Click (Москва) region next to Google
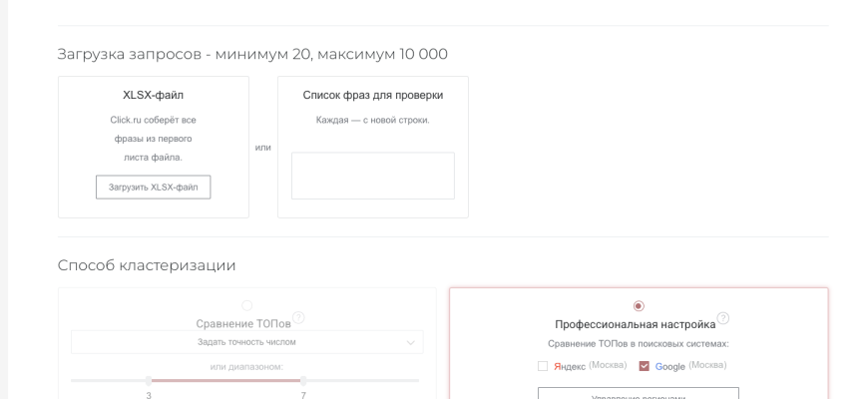This screenshot has height=399, width=868. [x=707, y=365]
